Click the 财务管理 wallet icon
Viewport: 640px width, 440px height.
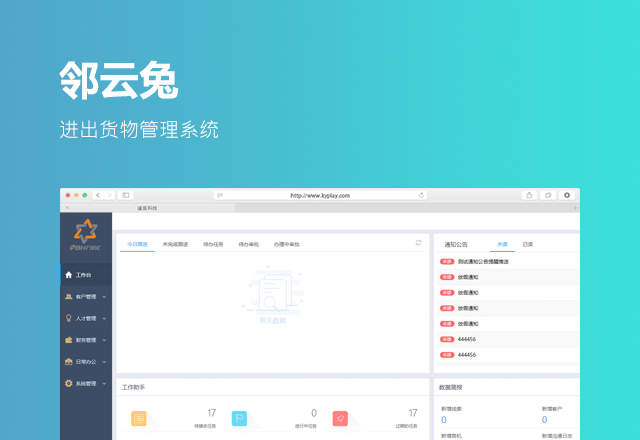point(68,340)
